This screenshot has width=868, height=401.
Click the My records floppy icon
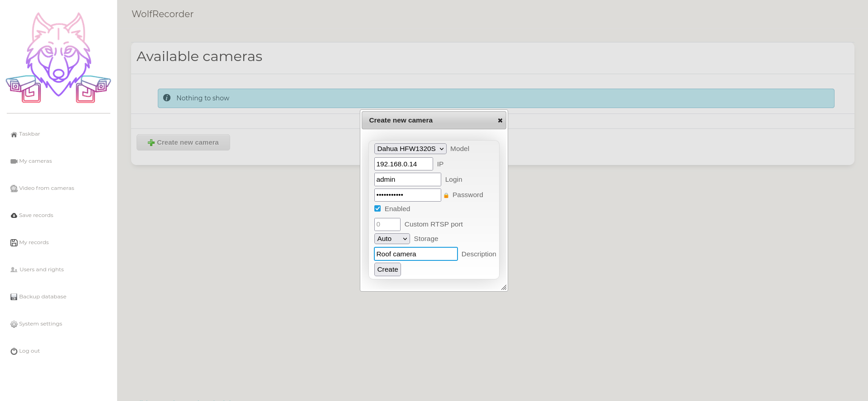click(14, 243)
